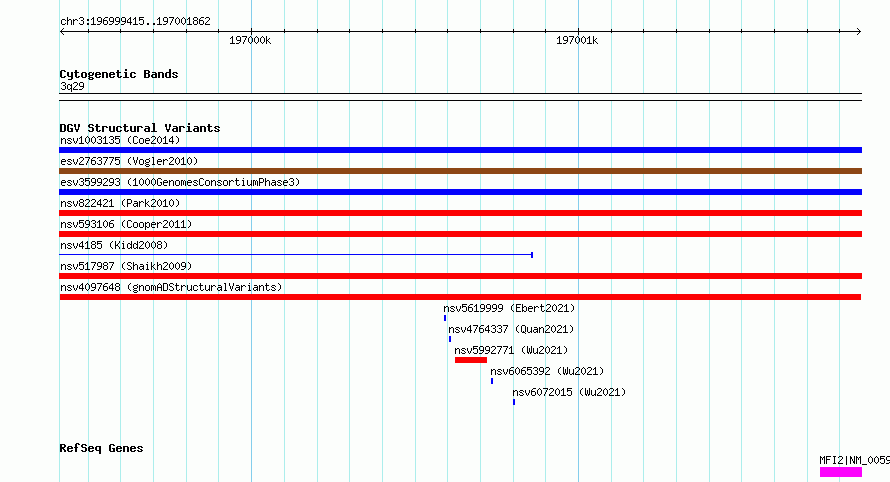Select the red bar under nsv822421
Viewport: 890px width, 482px height.
click(460, 213)
